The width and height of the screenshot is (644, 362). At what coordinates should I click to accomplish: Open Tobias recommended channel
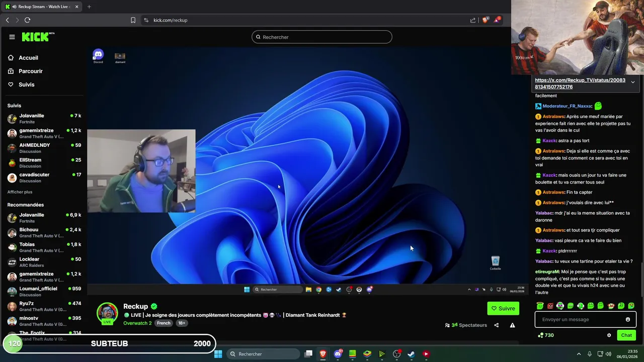pyautogui.click(x=44, y=247)
